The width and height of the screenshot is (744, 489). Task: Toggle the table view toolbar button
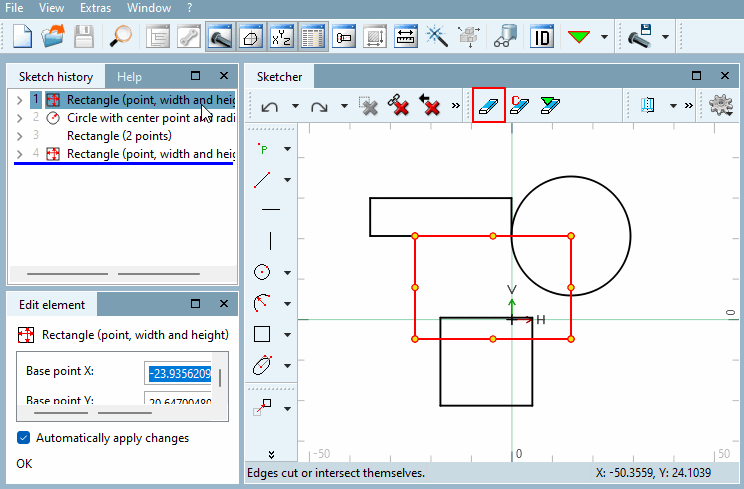[x=313, y=37]
